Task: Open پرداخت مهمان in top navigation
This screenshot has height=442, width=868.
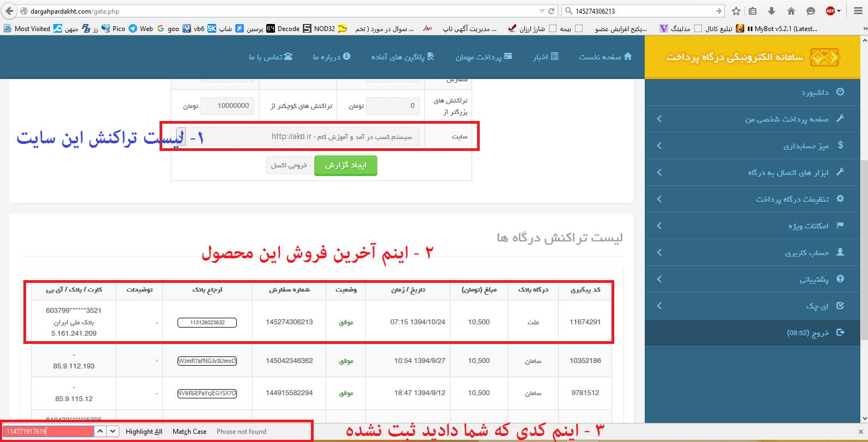Action: [x=484, y=57]
